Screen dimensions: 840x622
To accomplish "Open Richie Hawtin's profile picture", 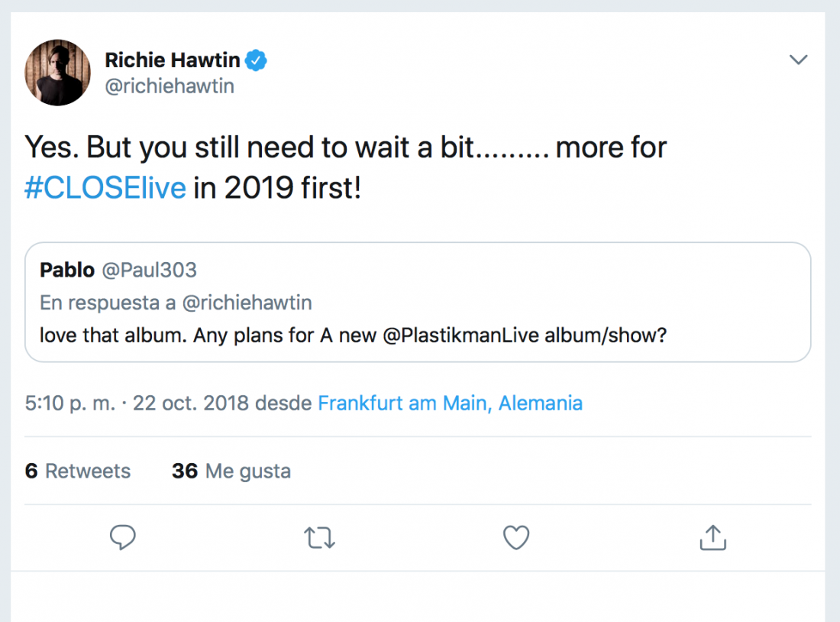I will [58, 73].
